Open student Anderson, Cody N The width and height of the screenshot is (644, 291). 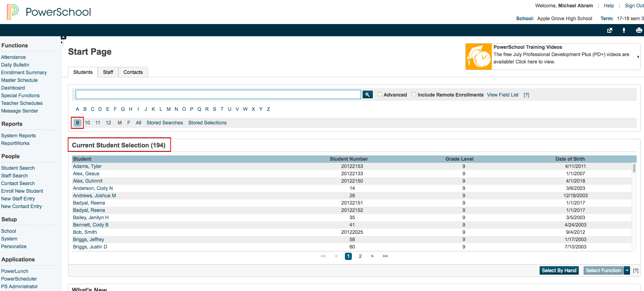(x=93, y=188)
